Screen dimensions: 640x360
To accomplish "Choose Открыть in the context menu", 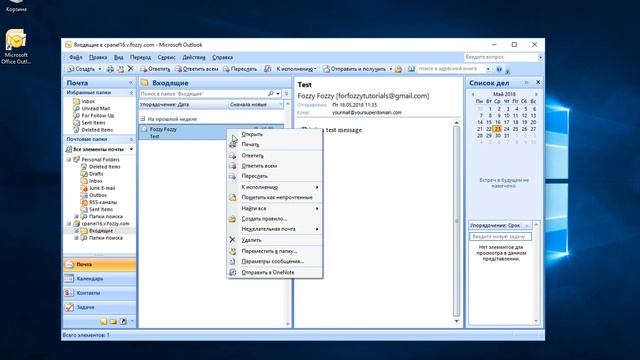I will pos(275,134).
